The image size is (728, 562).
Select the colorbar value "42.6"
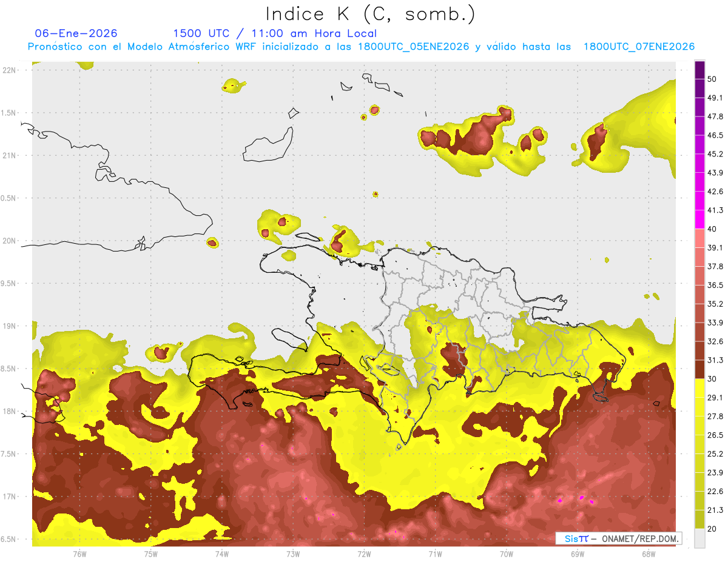[715, 192]
